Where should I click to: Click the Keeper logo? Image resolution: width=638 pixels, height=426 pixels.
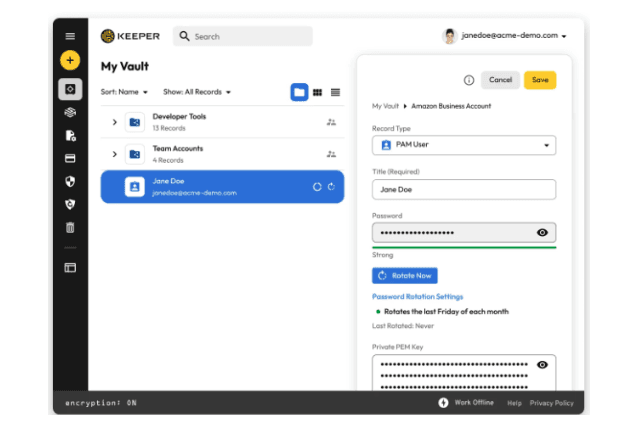(x=130, y=36)
